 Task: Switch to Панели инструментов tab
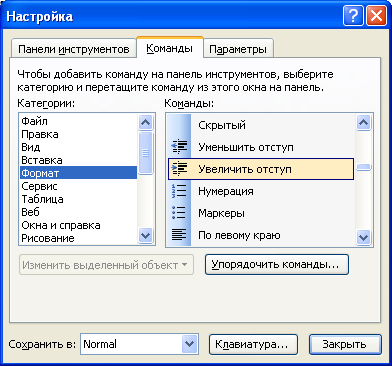click(74, 49)
